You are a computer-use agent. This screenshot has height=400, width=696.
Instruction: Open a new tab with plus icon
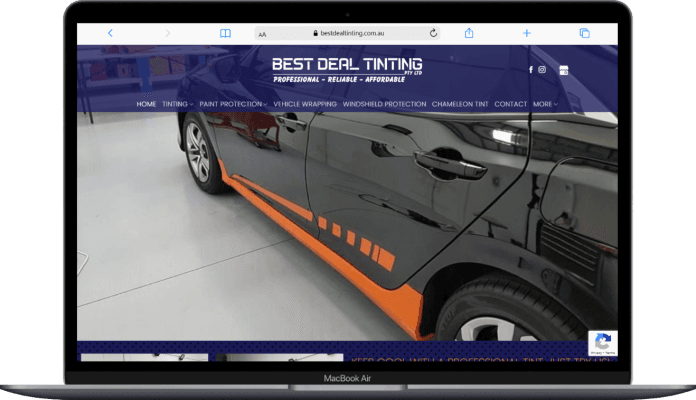527,33
